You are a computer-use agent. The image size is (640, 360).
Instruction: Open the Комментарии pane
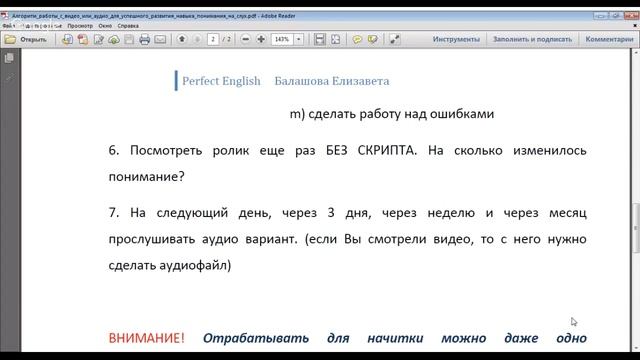(x=609, y=39)
